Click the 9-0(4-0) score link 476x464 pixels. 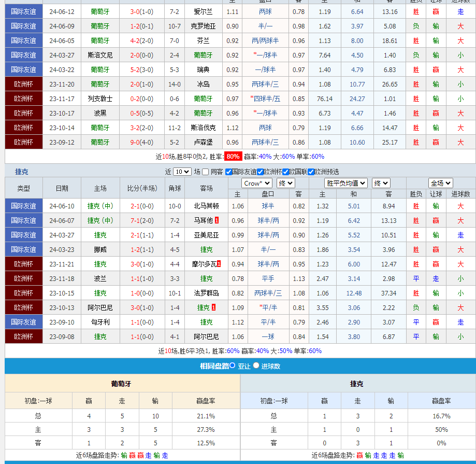click(141, 142)
